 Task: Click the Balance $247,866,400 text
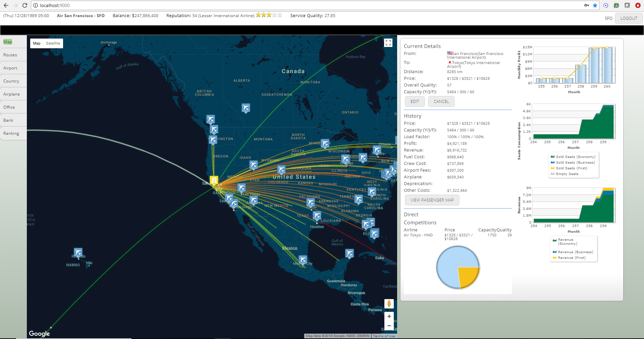135,16
